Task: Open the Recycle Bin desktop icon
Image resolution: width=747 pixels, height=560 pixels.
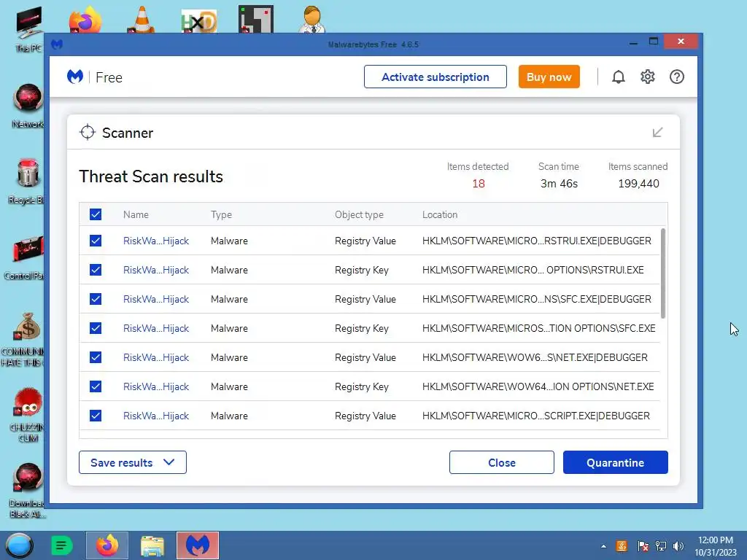Action: pyautogui.click(x=27, y=181)
